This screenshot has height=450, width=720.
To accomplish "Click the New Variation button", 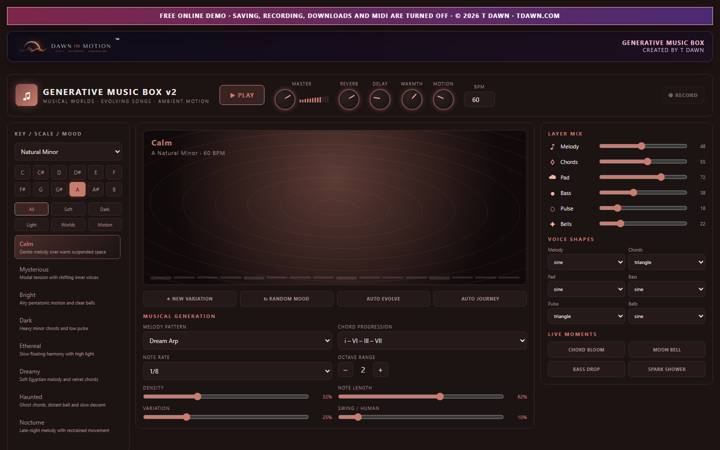I will [190, 298].
